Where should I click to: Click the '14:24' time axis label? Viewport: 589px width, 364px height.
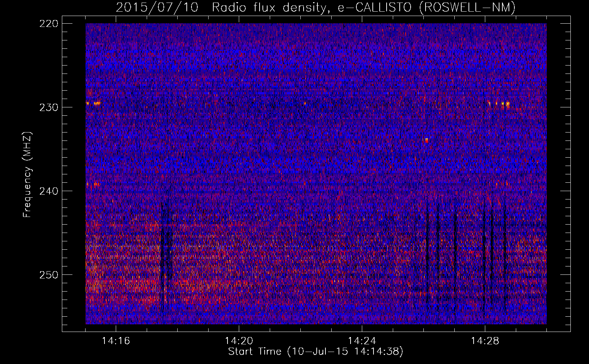[x=362, y=341]
